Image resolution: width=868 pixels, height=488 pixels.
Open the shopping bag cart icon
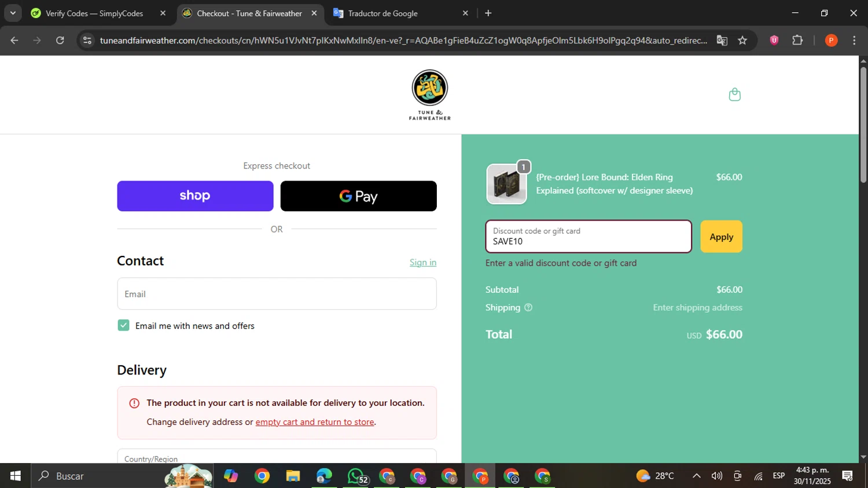pyautogui.click(x=734, y=94)
